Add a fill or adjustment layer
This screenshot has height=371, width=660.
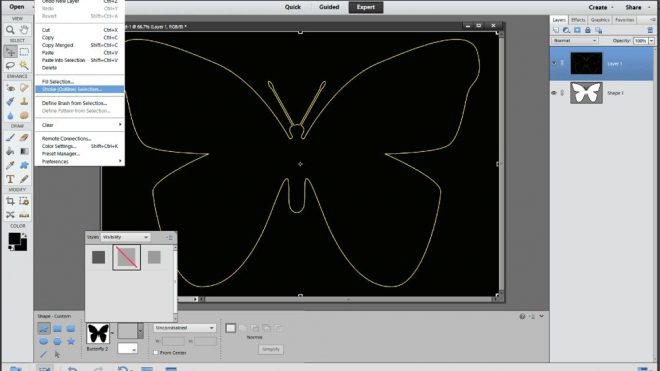pos(567,30)
